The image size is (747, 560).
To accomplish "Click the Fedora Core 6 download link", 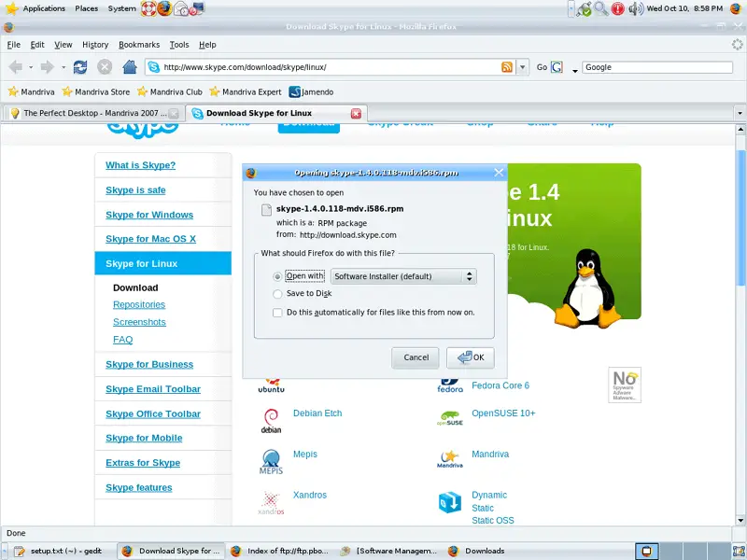I will (x=500, y=385).
